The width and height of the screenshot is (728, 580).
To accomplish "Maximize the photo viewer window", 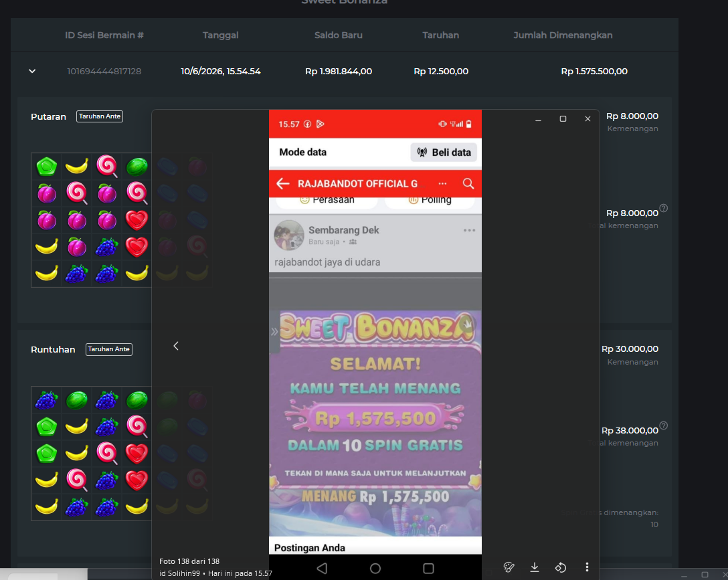I will (563, 119).
